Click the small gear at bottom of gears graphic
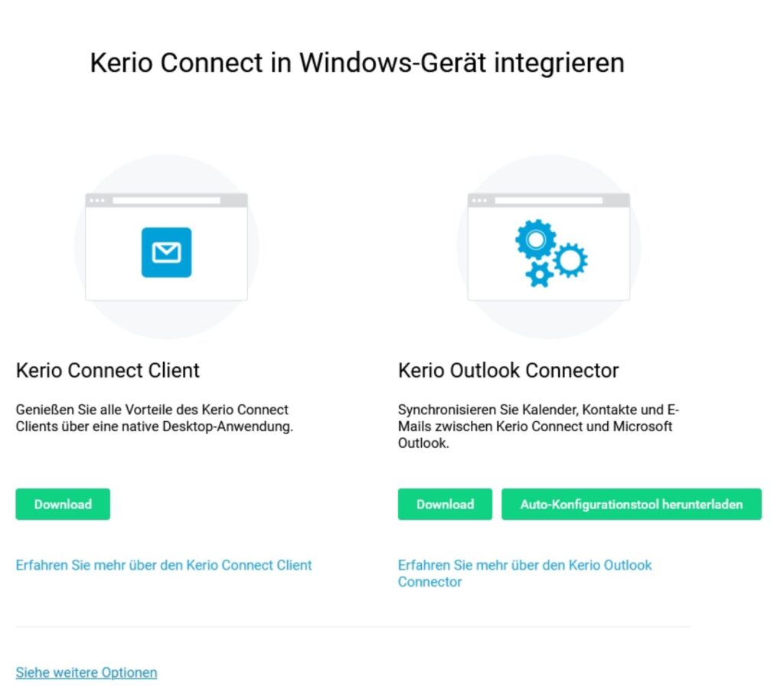Screen dimensions: 784x696 [x=538, y=276]
